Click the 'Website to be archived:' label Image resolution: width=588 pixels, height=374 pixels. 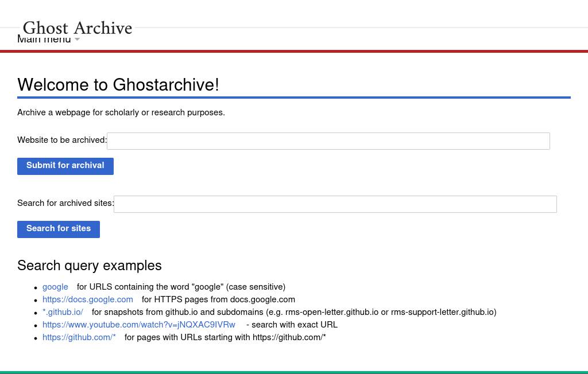62,141
